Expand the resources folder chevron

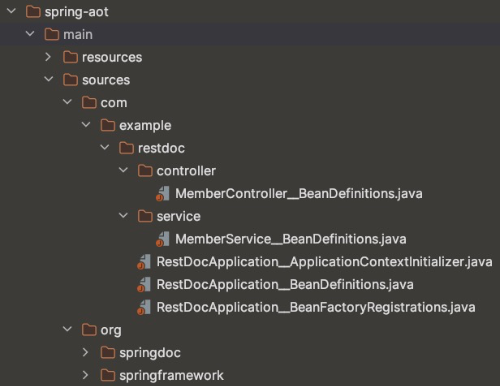48,57
